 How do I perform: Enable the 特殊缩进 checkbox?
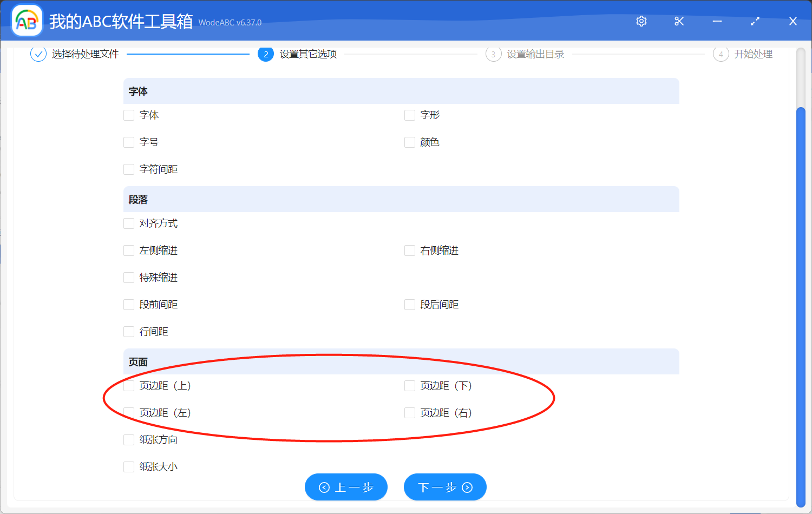(128, 277)
